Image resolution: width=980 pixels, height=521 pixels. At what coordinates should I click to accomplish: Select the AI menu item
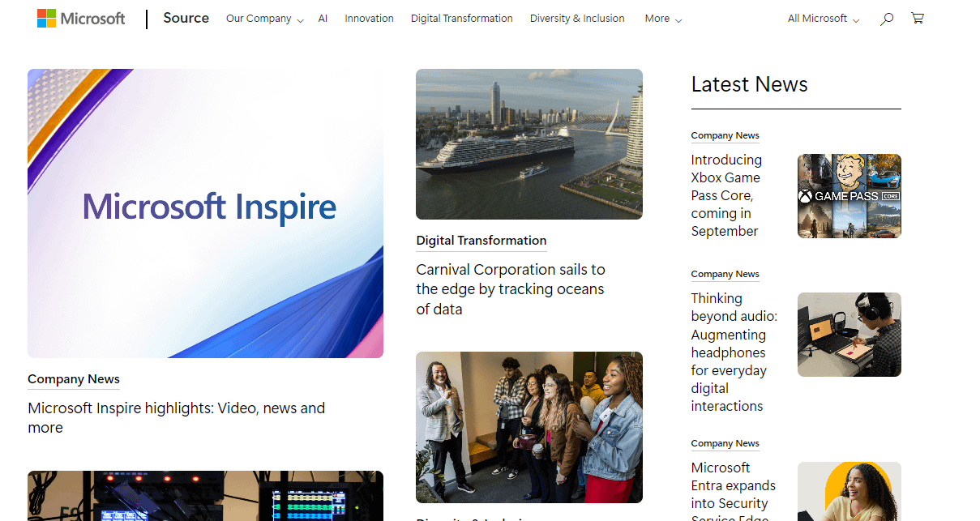pyautogui.click(x=323, y=19)
